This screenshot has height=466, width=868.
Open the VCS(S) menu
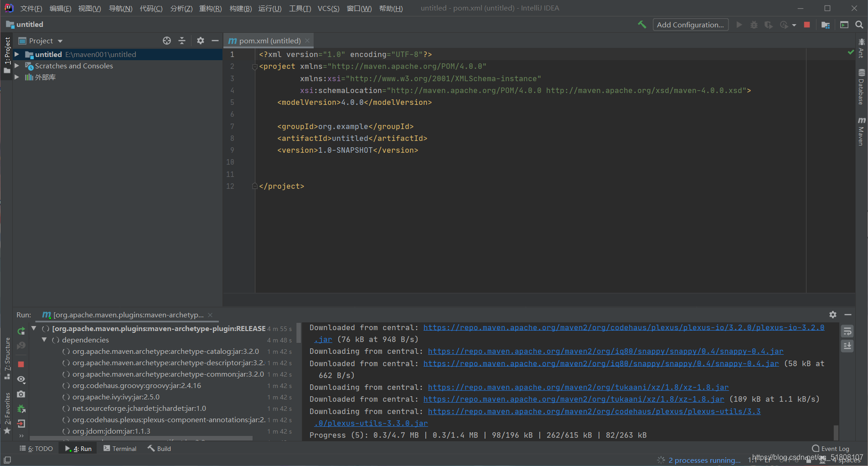click(328, 8)
